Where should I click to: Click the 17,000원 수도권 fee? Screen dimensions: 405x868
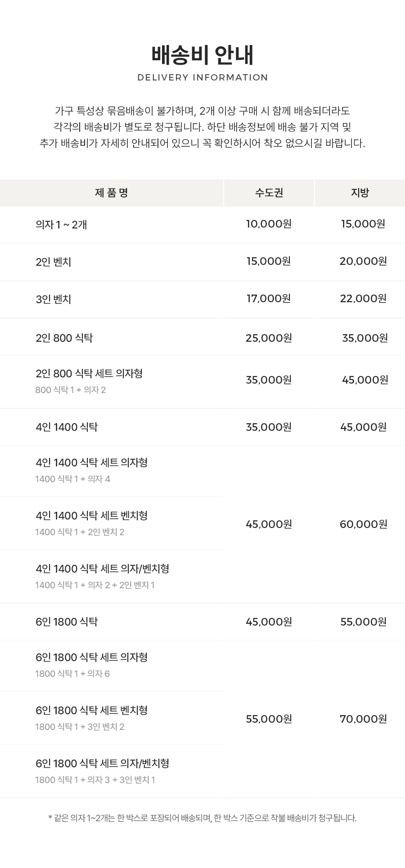click(x=269, y=299)
